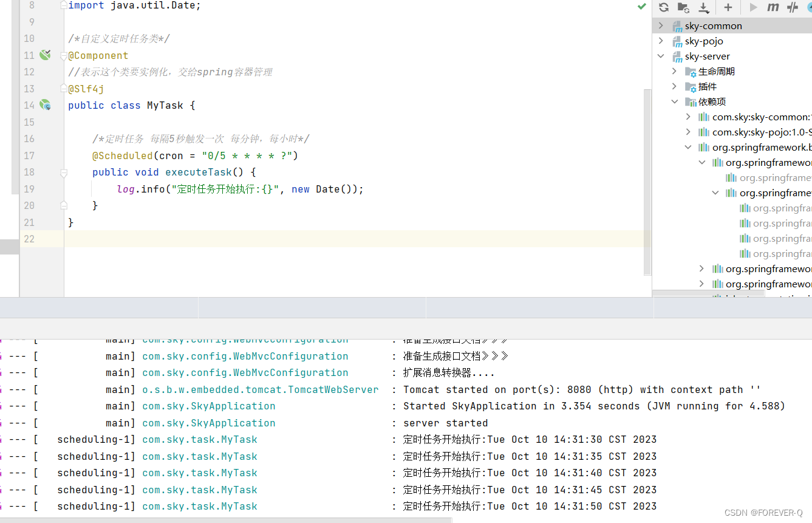
Task: Expand the com.sky:sky-common dependency
Action: 688,117
